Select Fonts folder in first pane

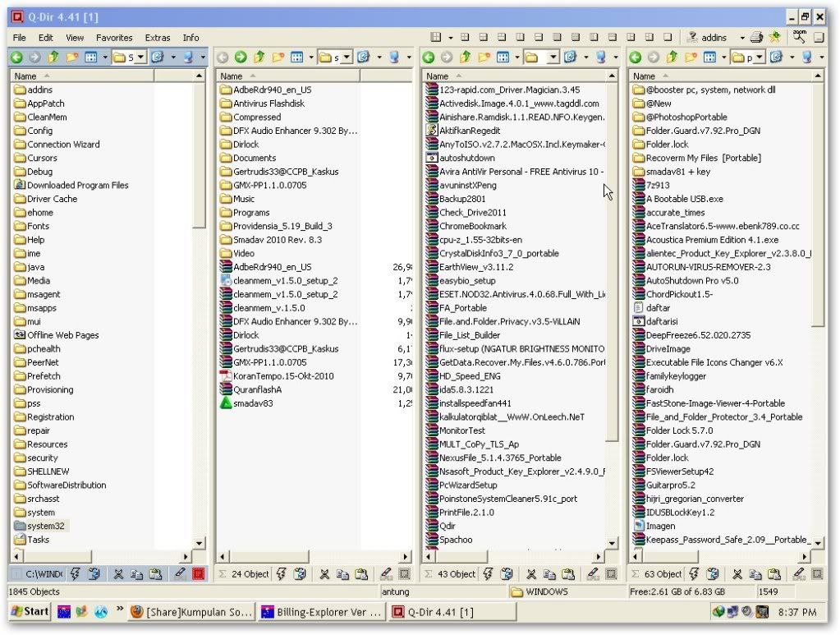31,226
